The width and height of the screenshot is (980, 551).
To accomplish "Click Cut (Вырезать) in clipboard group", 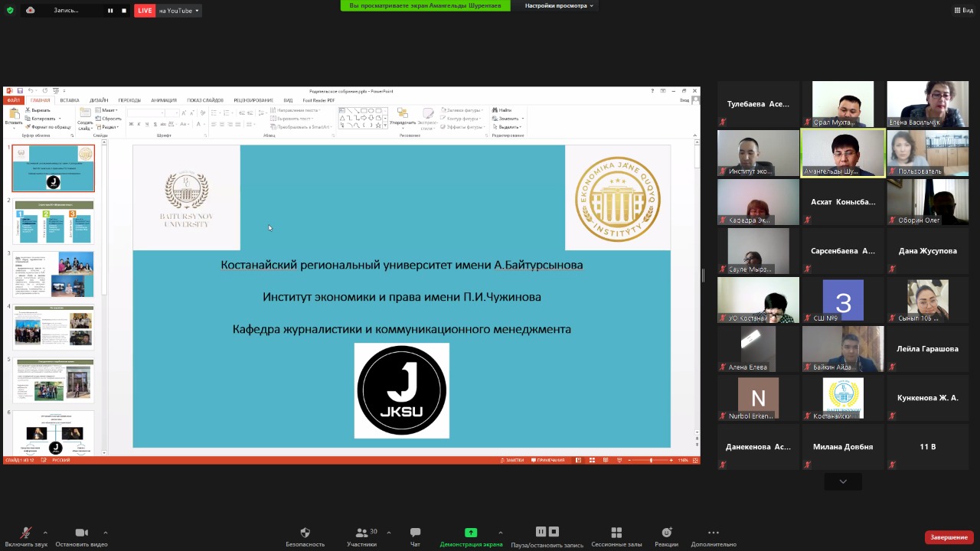I will coord(38,110).
